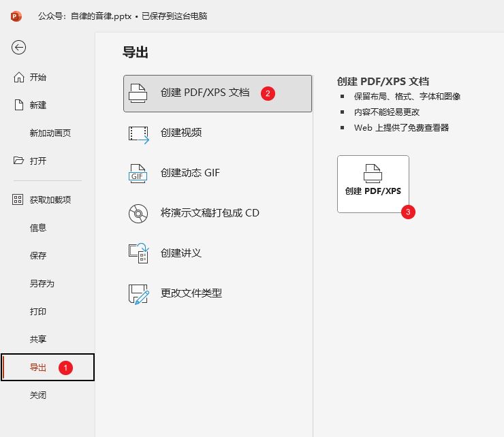Viewport: 504px width, 437px height.
Task: Click the back arrow circle icon
Action: pos(19,47)
